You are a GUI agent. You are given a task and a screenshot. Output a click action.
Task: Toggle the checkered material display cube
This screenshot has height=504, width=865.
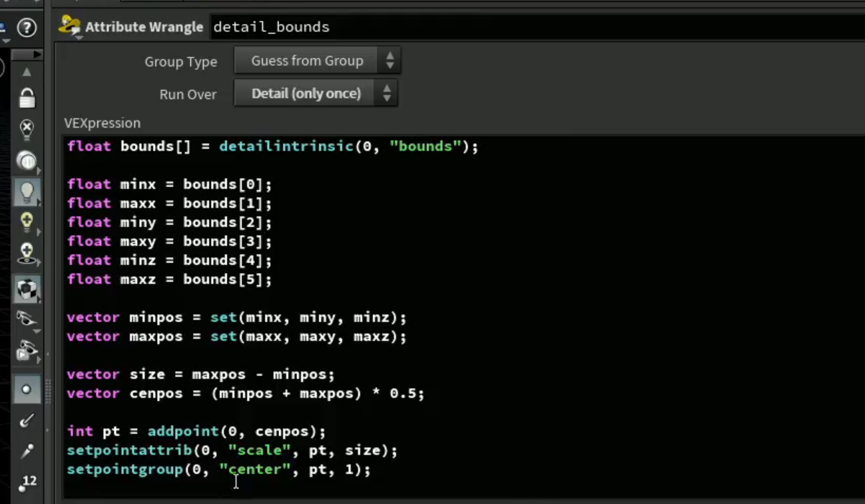pyautogui.click(x=27, y=290)
